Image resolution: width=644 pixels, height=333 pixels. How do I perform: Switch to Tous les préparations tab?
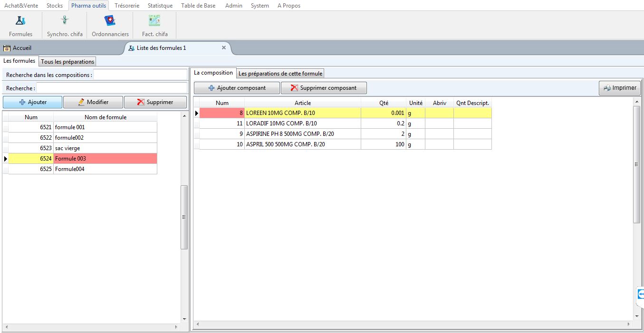tap(67, 62)
